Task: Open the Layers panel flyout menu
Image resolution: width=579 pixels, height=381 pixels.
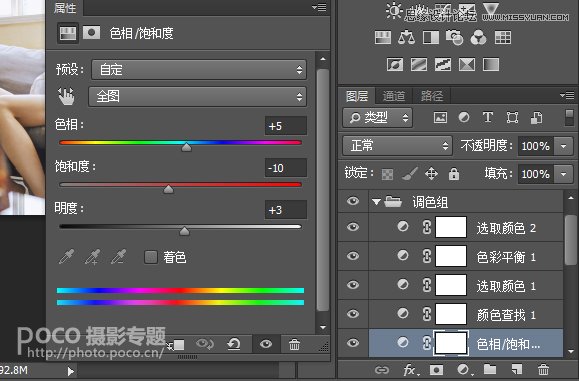Action: point(567,95)
